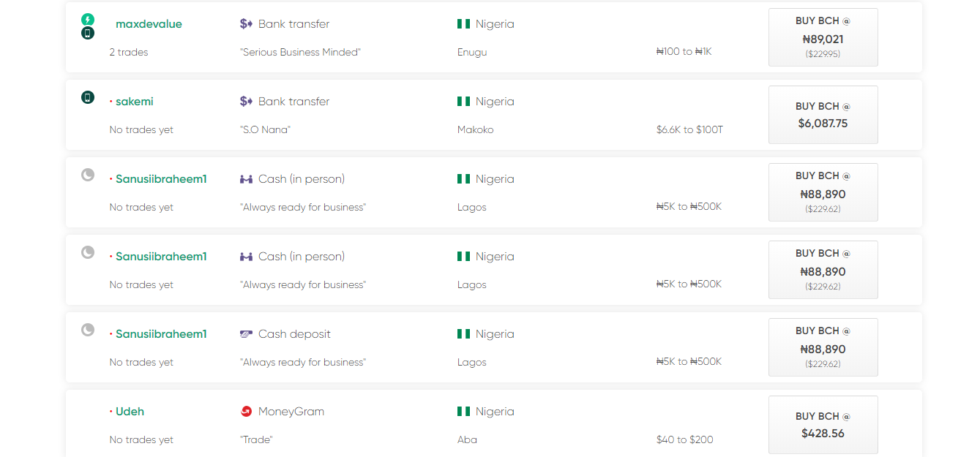Select the Cash deposit payment method label
This screenshot has width=980, height=457.
coord(294,334)
